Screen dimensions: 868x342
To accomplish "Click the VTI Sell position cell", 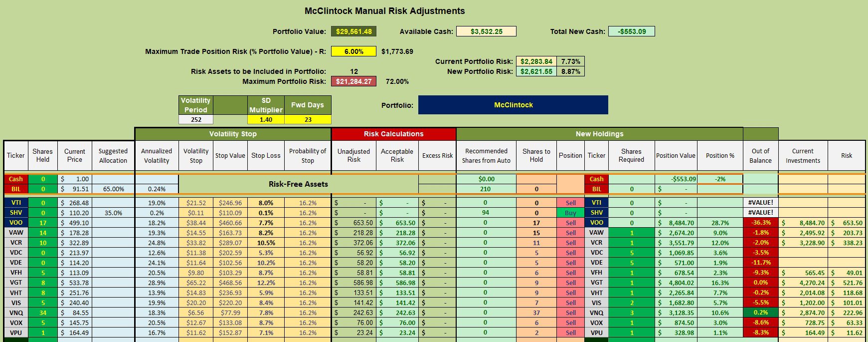I will click(x=570, y=203).
